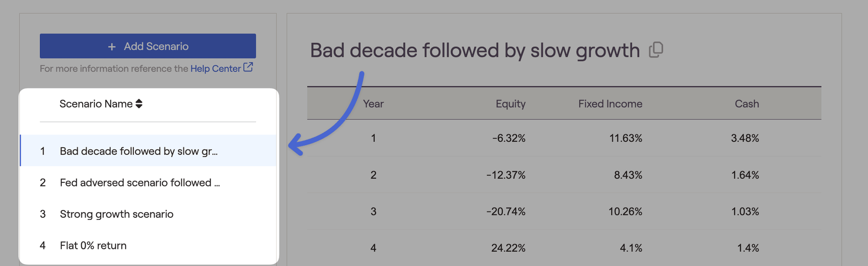
Task: Toggle the Scenario Name sort arrows
Action: pos(139,104)
